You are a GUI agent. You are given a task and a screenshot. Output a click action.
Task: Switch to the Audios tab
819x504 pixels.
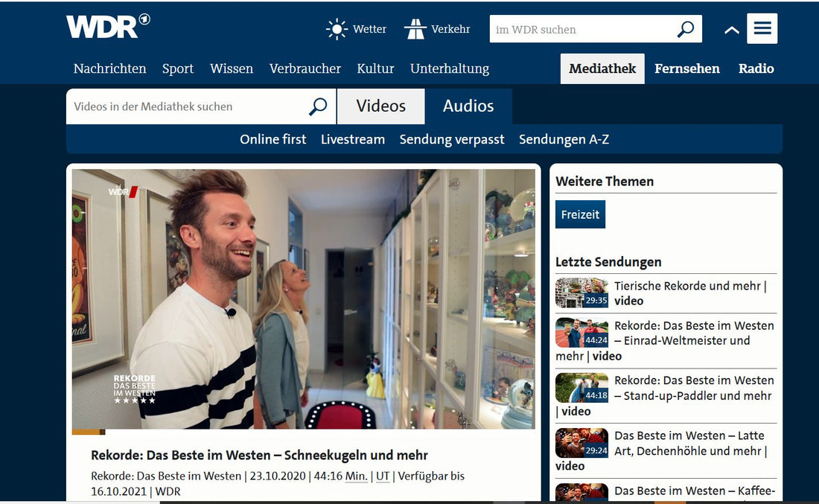(468, 106)
